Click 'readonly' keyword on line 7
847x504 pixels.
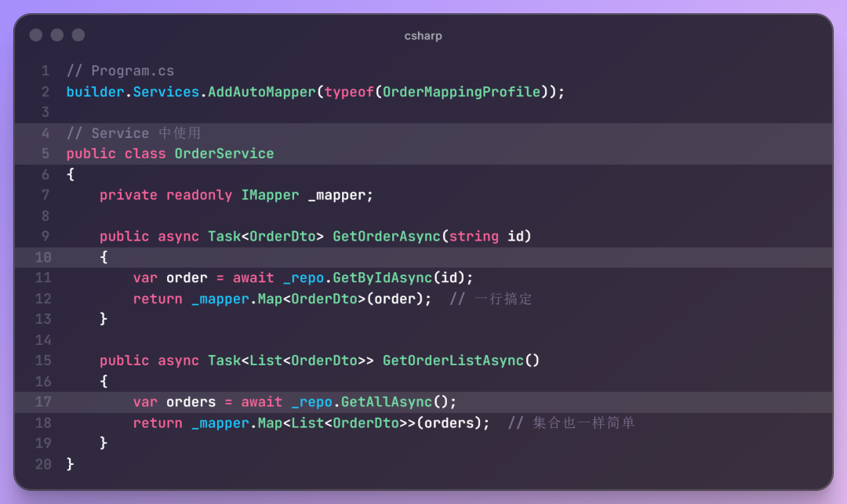199,195
